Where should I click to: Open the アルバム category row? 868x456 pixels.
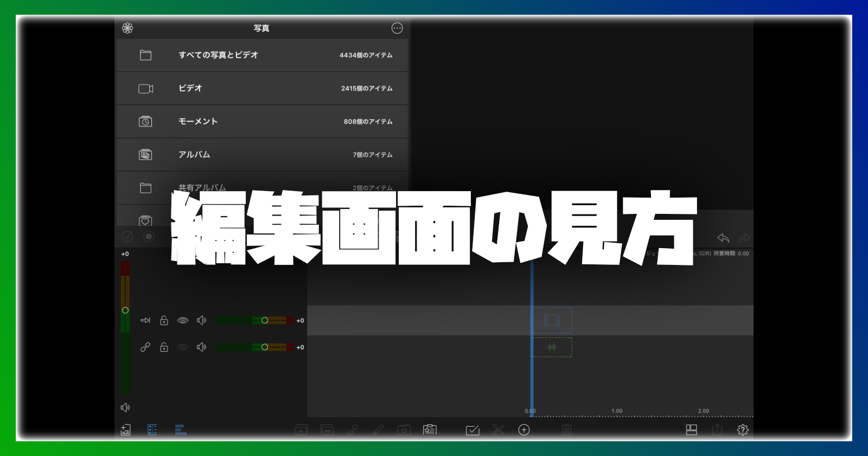262,155
